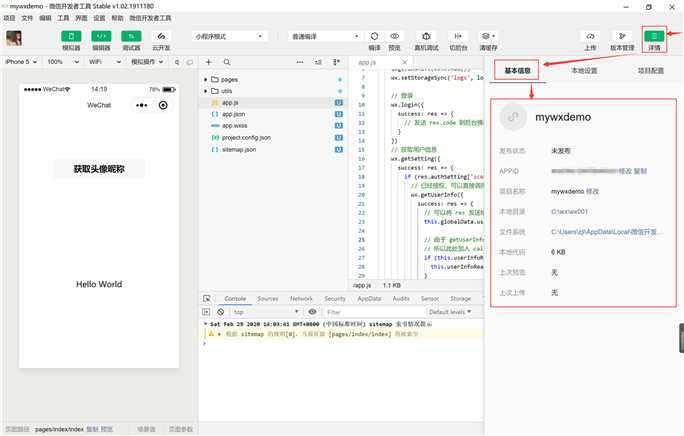Start 真机调试 remote device debugging
684x436 pixels.
[426, 36]
